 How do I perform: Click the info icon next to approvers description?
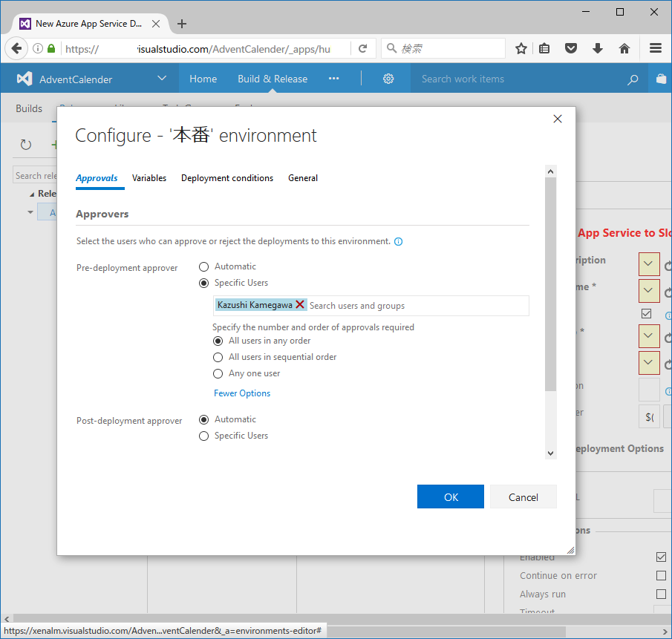[398, 241]
